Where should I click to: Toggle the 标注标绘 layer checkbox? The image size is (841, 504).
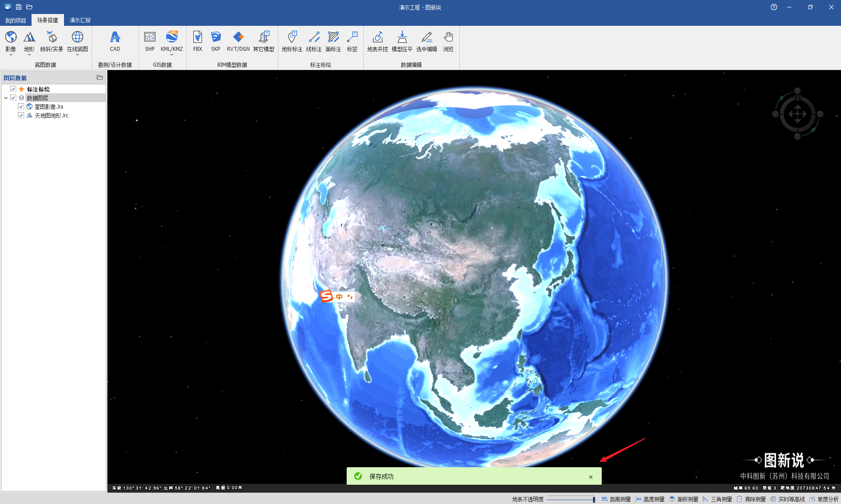click(13, 89)
